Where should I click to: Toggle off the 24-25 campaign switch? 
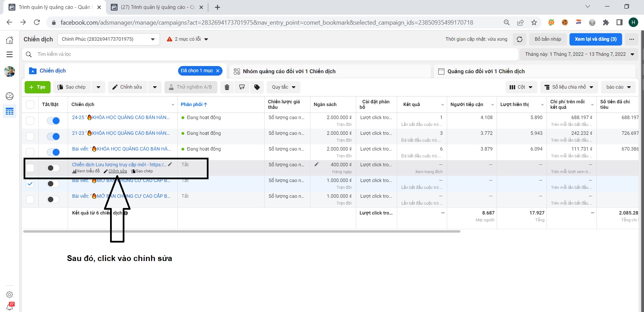53,121
